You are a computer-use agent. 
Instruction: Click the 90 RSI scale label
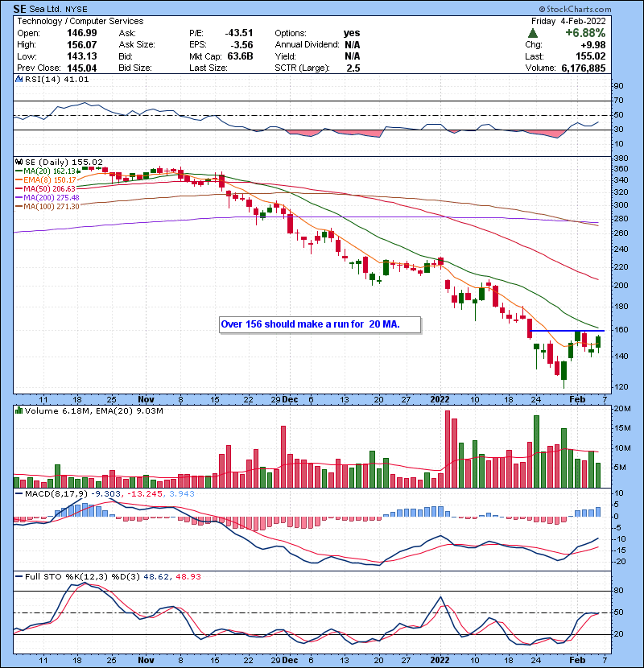pos(618,85)
